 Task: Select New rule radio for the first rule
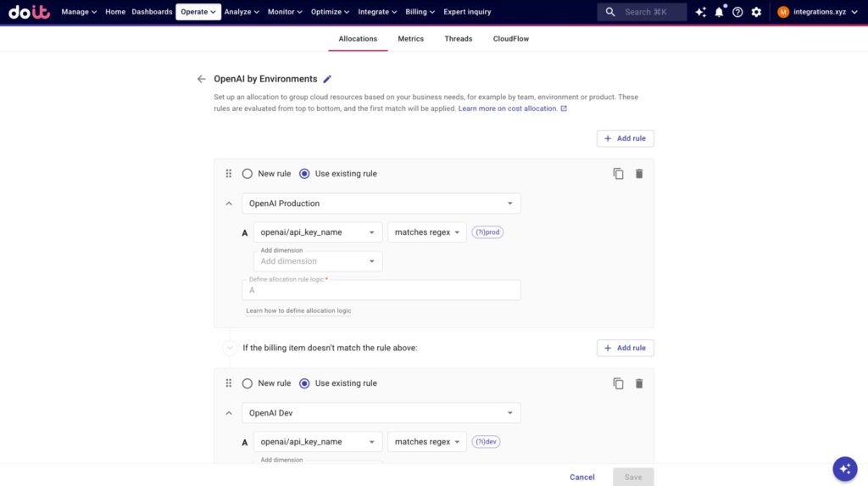coord(248,174)
